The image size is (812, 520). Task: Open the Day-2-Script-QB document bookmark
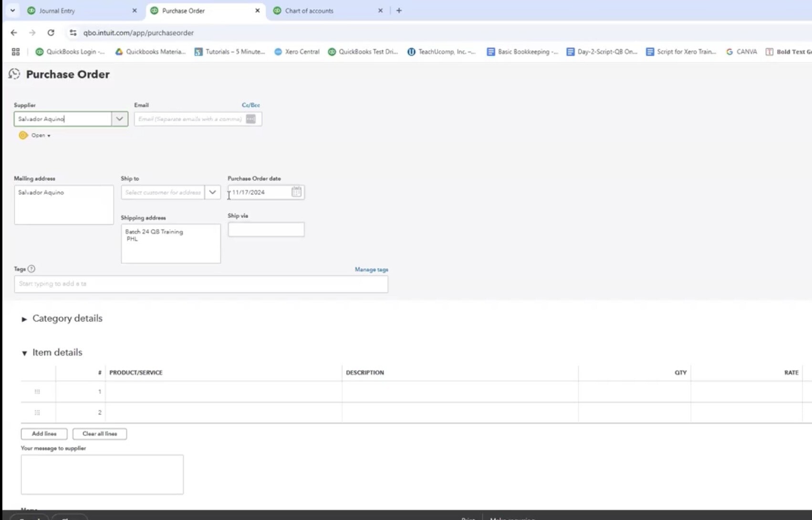click(x=602, y=52)
